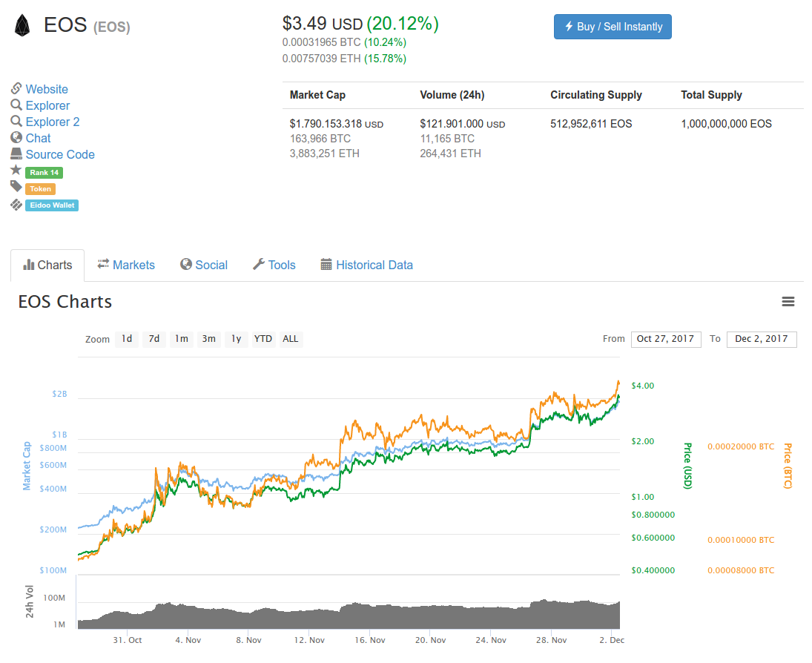The width and height of the screenshot is (812, 663).
Task: Click the Total Supply column header
Action: (x=712, y=95)
